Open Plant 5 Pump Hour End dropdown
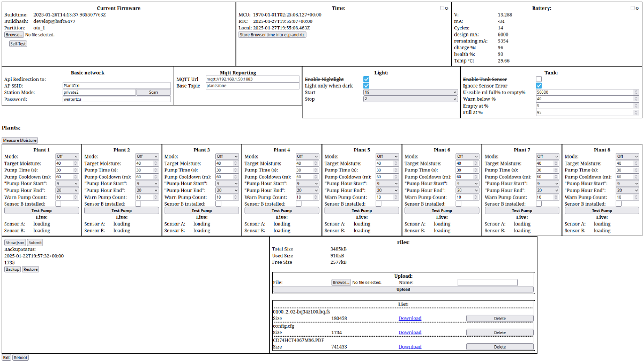 (x=387, y=190)
